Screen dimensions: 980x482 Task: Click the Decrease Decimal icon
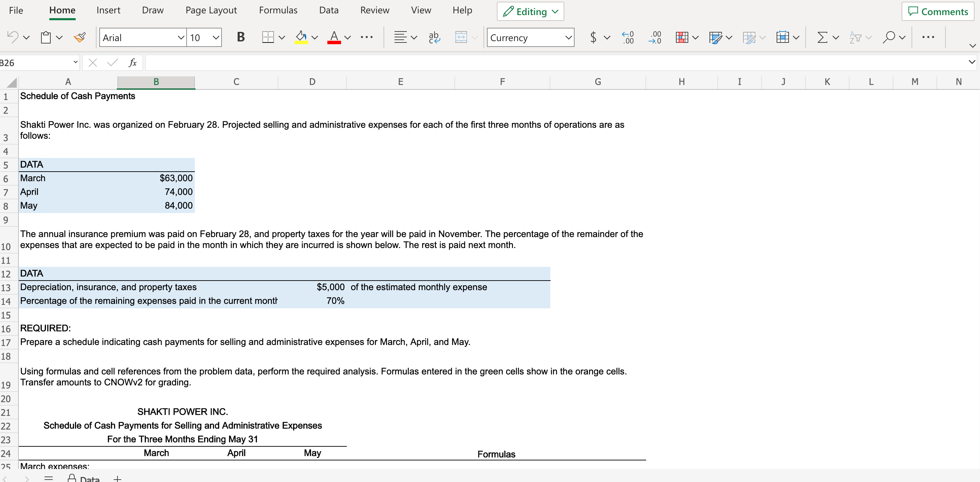tap(655, 37)
